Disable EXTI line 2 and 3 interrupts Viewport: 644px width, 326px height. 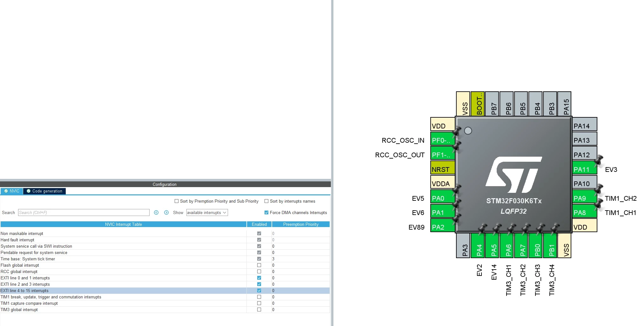pos(259,284)
